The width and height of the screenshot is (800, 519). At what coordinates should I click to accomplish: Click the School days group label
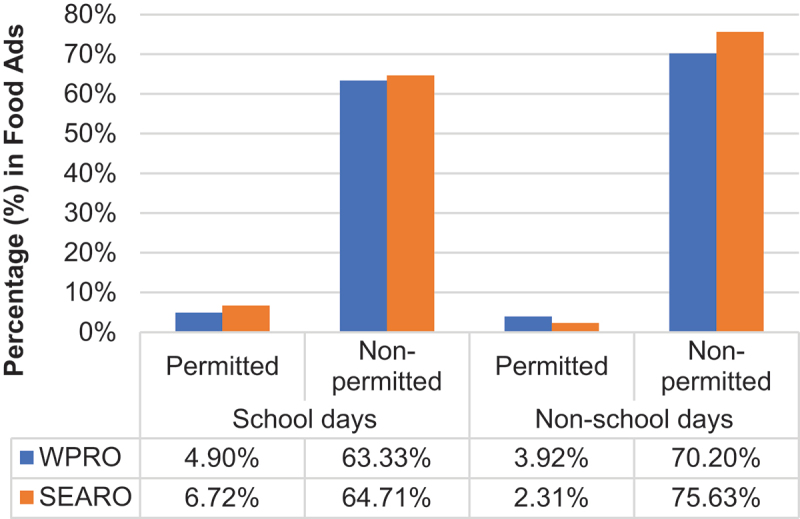[304, 419]
